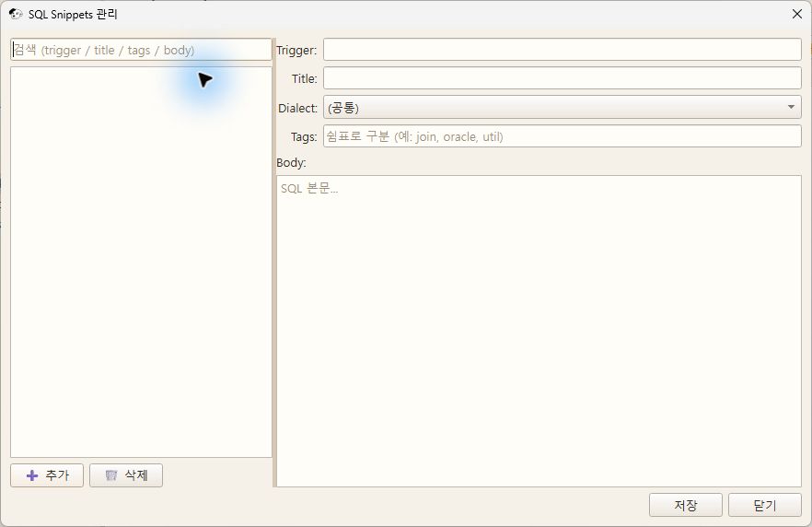Click the 추가 (add) button
The image size is (812, 527).
(47, 475)
